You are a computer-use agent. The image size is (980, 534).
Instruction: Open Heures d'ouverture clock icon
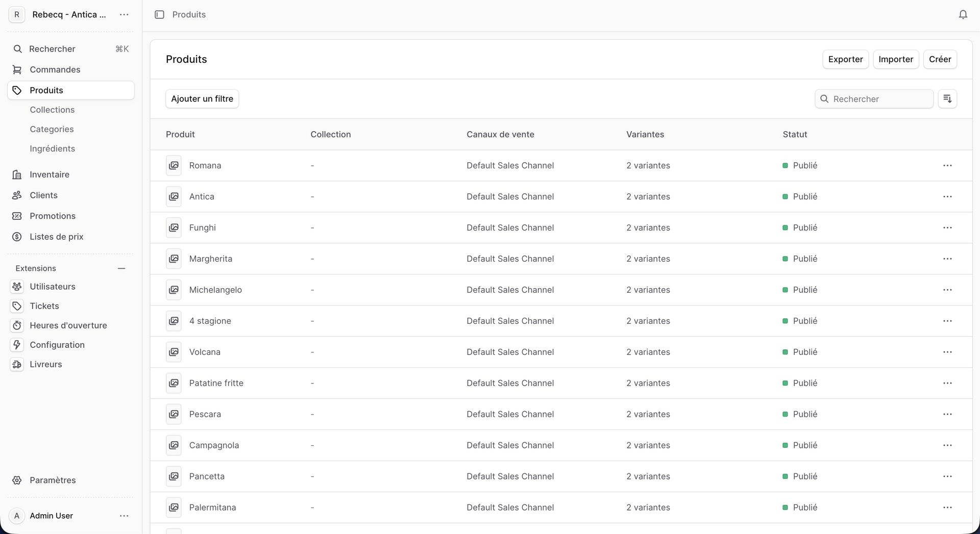[x=17, y=325]
